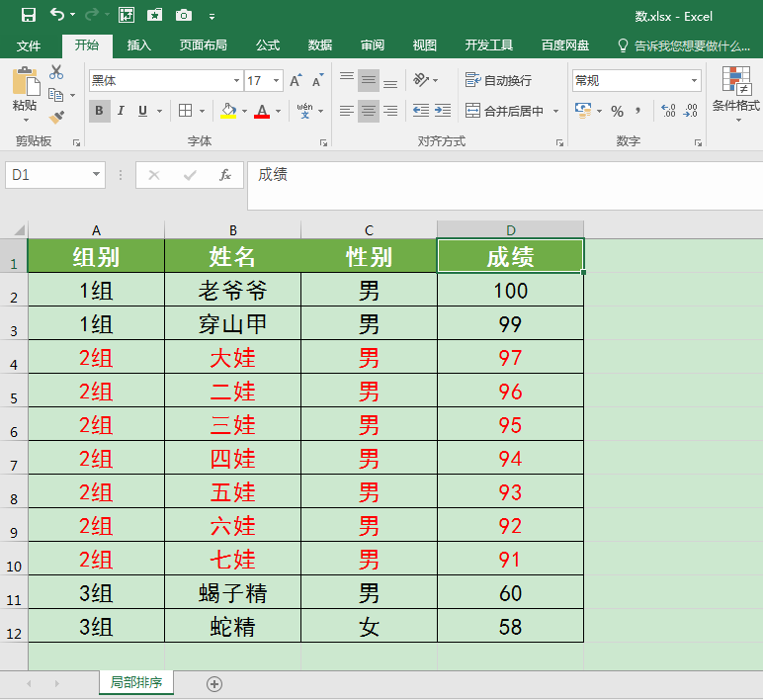The width and height of the screenshot is (763, 700).
Task: Click the increase decimal icon
Action: 668,111
